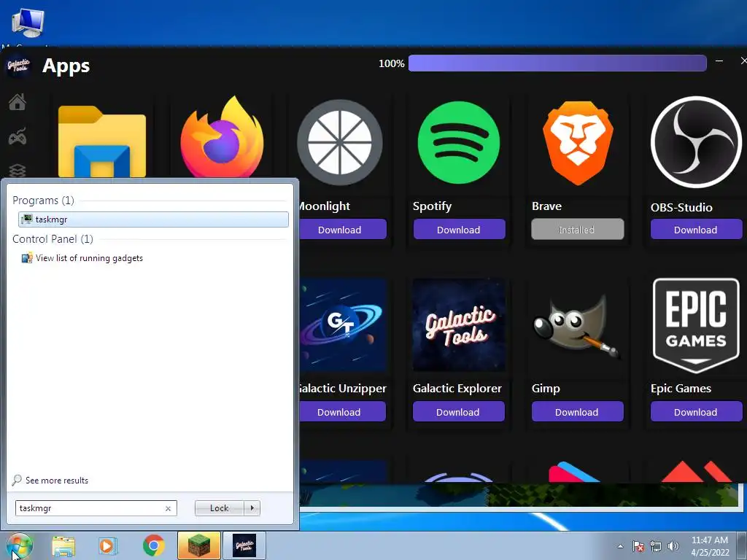Select the Galactic Unzipper planet icon
Screen dimensions: 747x560
(x=343, y=324)
